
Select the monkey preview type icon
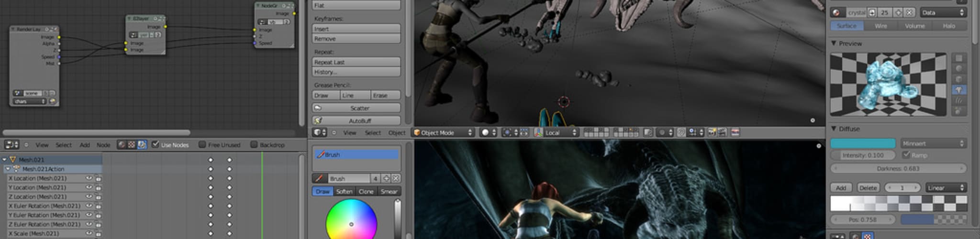(959, 90)
